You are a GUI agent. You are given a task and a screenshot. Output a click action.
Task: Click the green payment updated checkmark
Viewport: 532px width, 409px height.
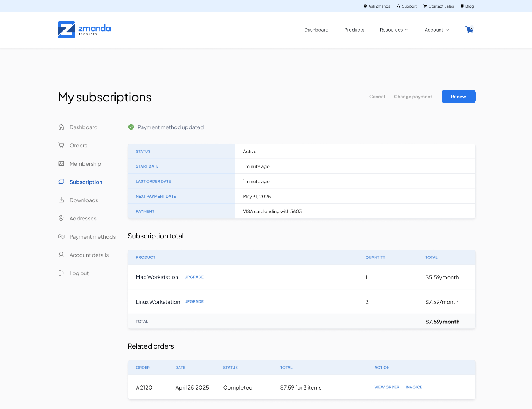pos(131,127)
